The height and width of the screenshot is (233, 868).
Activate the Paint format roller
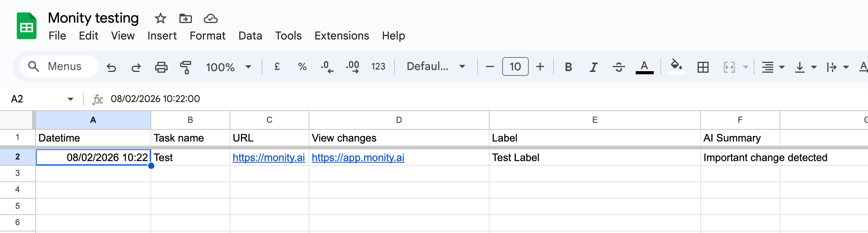click(x=186, y=67)
